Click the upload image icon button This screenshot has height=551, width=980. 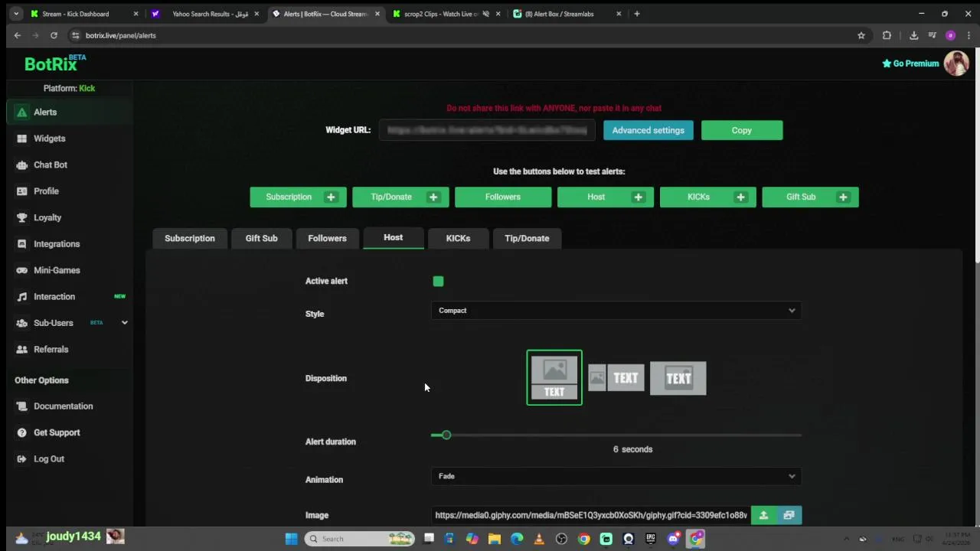coord(763,516)
